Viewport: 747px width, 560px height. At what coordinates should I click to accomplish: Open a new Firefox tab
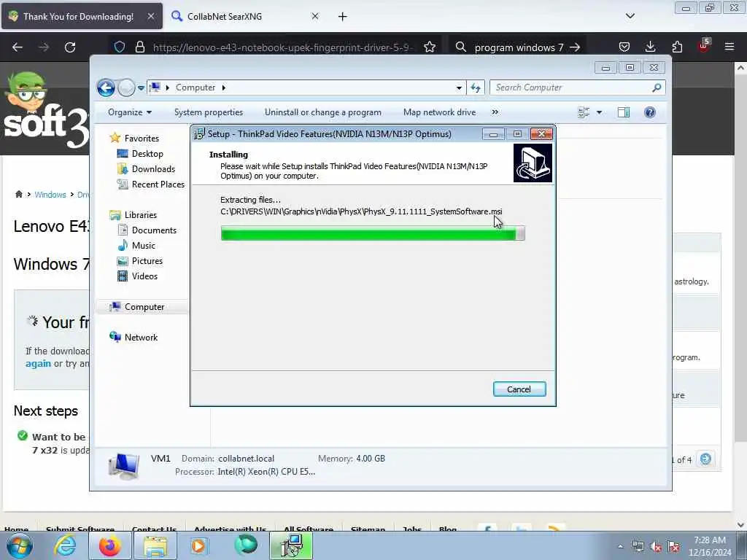point(343,17)
